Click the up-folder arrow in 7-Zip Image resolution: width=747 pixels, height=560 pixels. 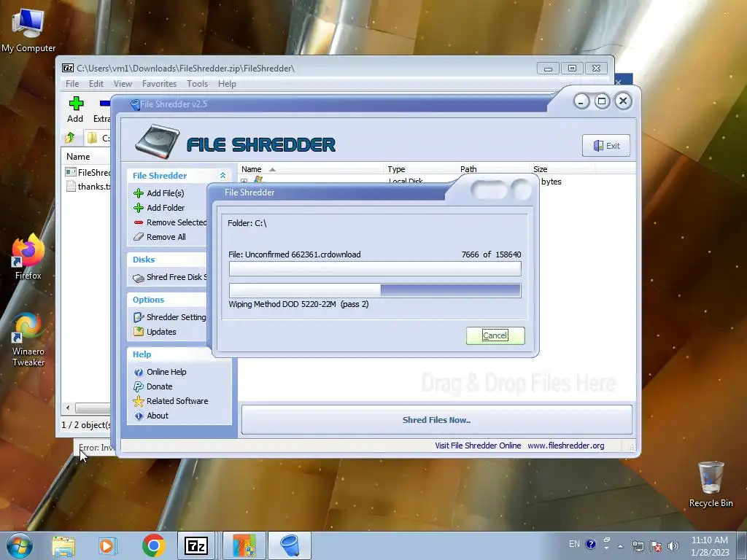click(x=69, y=138)
